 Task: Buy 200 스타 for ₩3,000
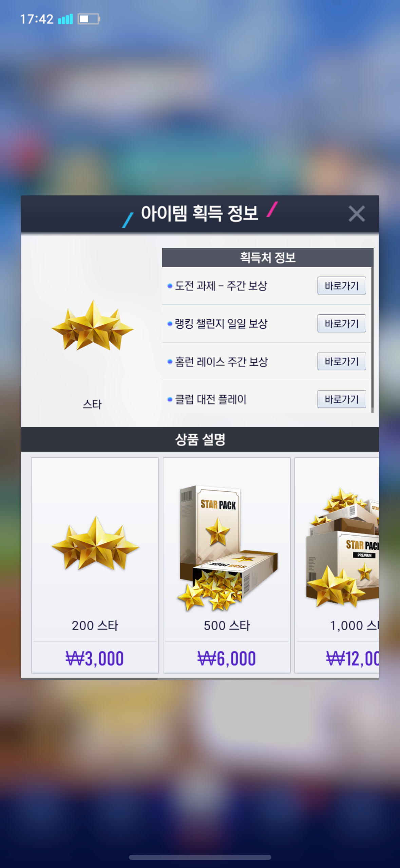95,658
